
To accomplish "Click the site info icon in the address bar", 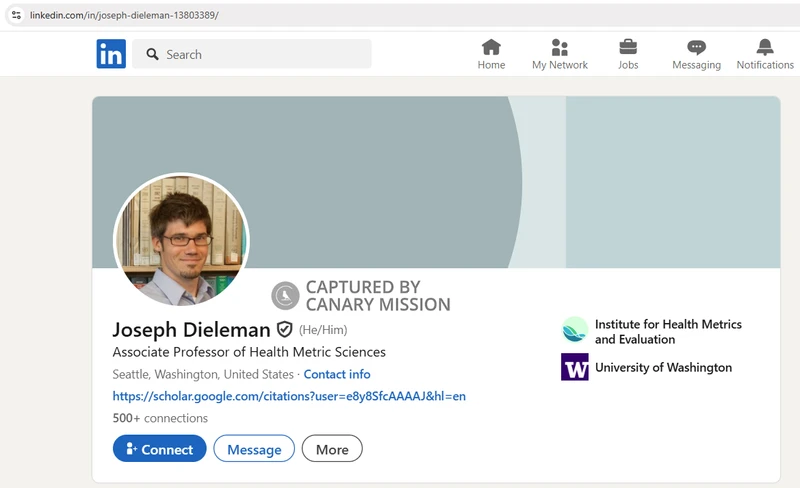I will pos(16,15).
